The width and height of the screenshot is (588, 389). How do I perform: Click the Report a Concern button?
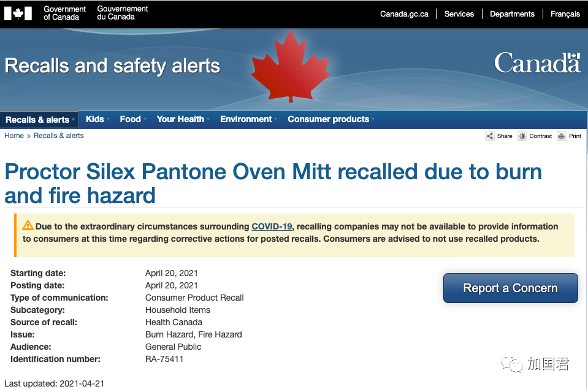pos(510,288)
